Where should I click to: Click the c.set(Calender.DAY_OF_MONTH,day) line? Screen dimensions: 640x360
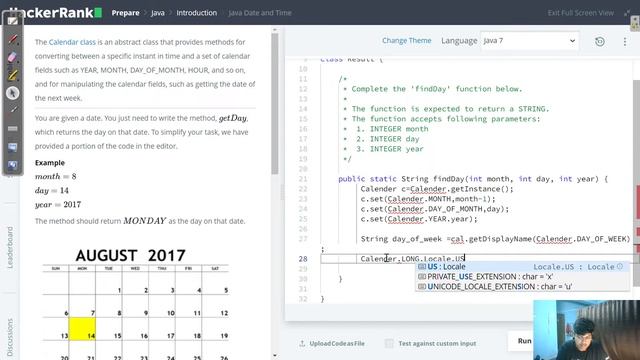[x=435, y=209]
